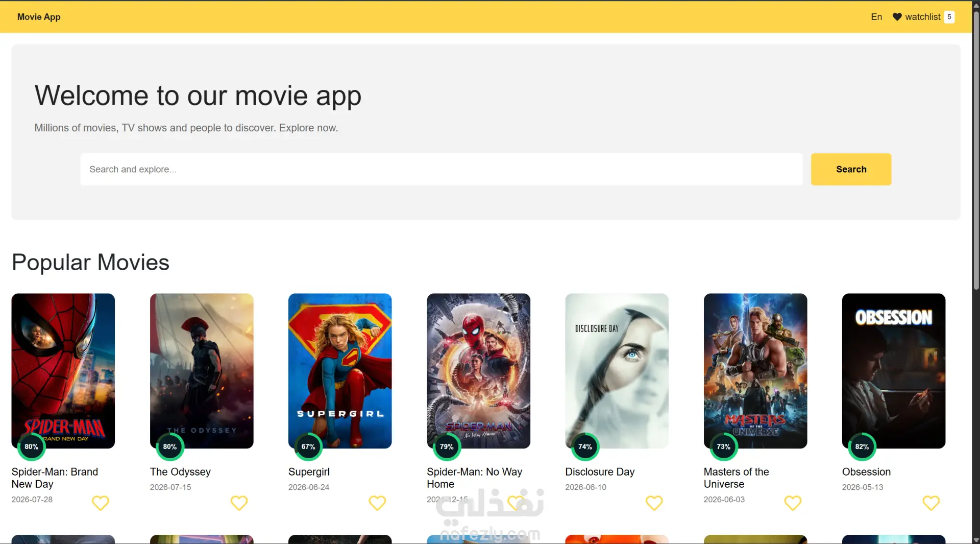Click the release date 2026-07-28
The image size is (980, 544).
(x=32, y=500)
